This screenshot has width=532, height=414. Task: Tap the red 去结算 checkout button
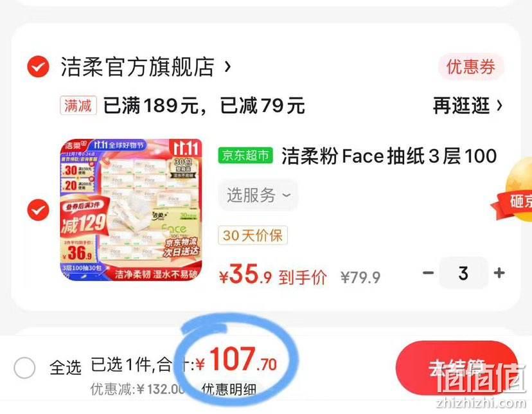coord(457,368)
